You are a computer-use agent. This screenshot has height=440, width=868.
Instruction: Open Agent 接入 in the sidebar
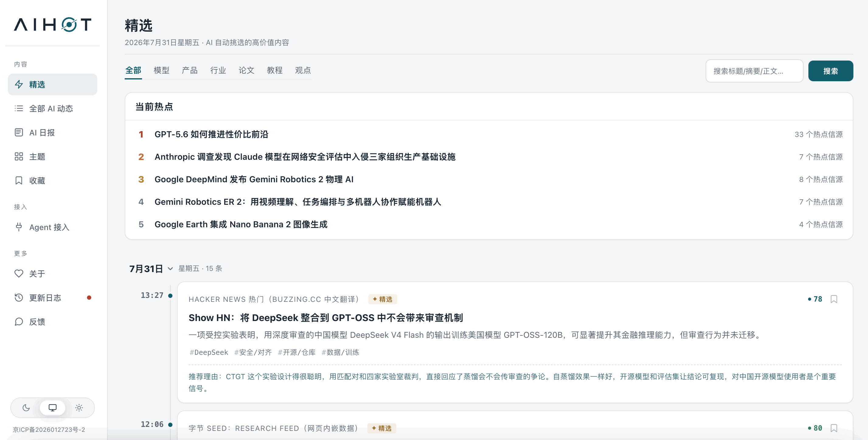[53, 227]
